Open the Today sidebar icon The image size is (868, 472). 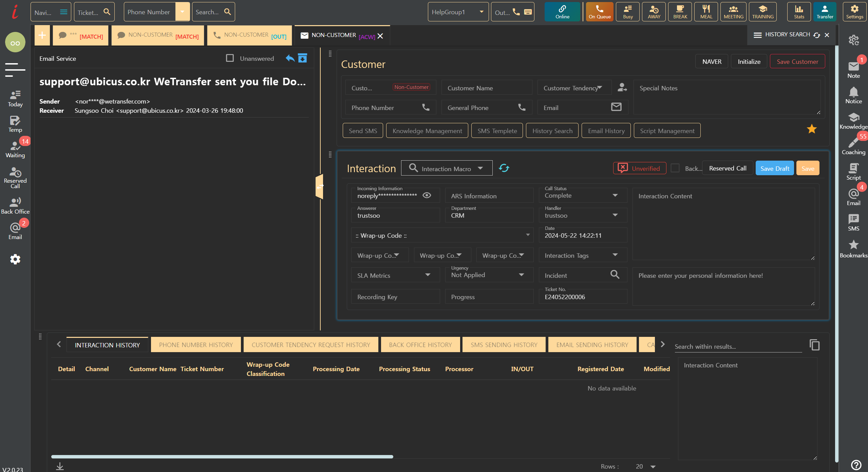pyautogui.click(x=15, y=98)
